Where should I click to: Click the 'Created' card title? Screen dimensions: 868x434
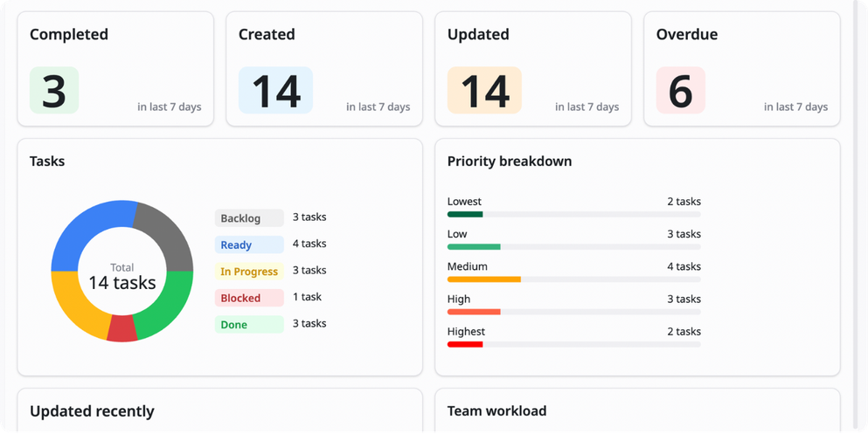[267, 34]
